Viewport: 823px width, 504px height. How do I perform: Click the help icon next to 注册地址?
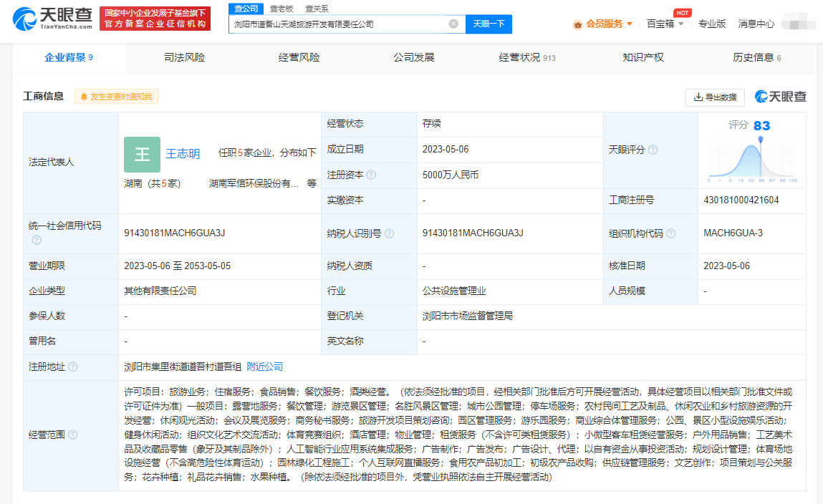coord(72,367)
